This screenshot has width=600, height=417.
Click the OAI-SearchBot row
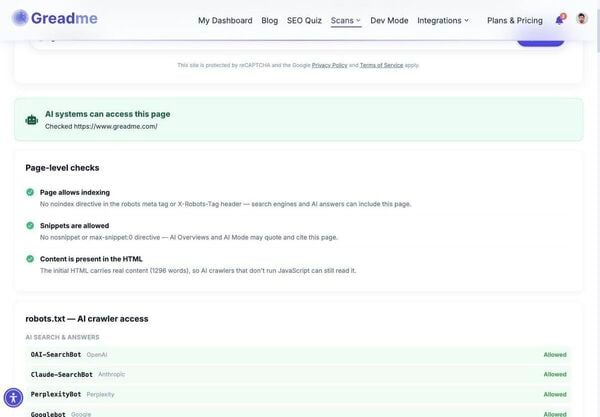pyautogui.click(x=298, y=355)
